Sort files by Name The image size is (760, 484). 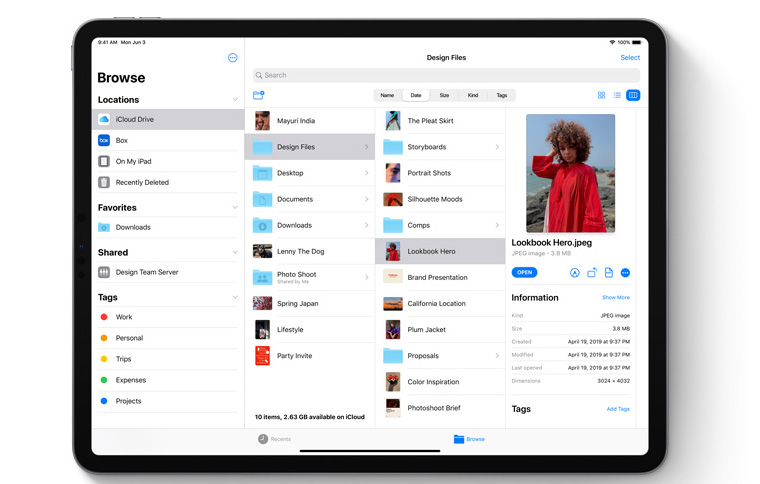387,95
